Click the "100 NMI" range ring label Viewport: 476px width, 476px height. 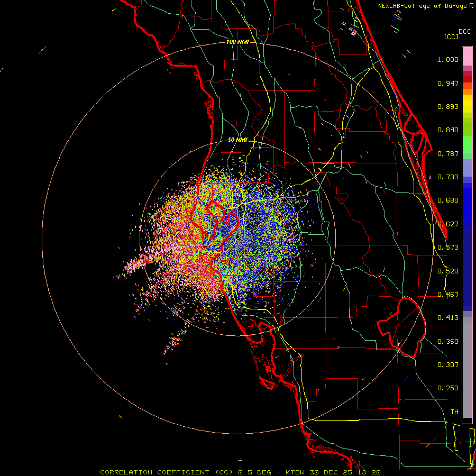(x=237, y=42)
